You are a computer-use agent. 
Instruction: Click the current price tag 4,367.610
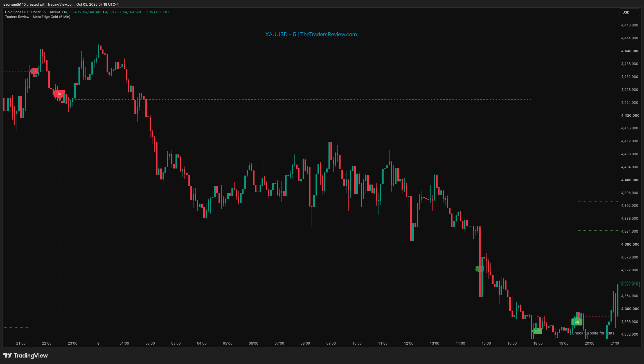coord(629,284)
